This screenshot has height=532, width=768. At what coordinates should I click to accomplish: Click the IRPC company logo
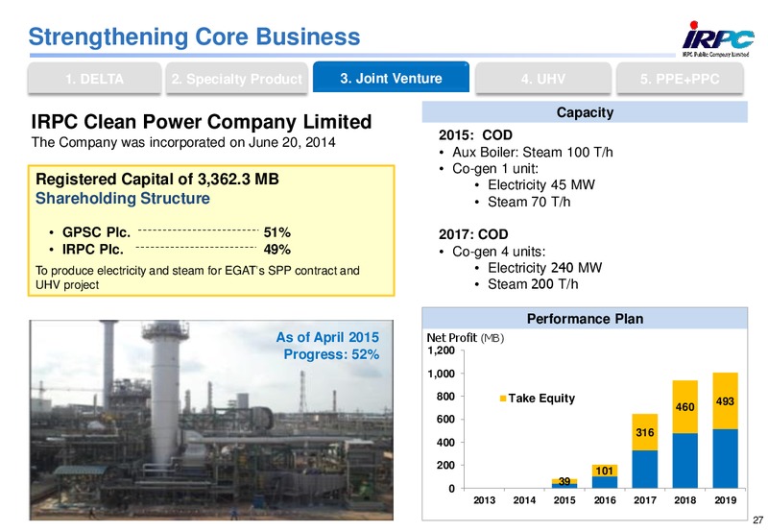point(716,39)
